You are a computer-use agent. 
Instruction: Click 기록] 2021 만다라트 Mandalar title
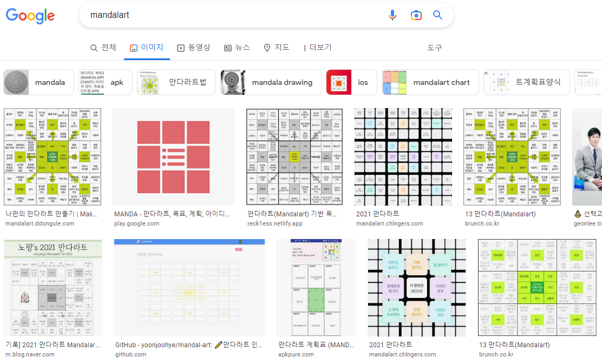click(x=53, y=345)
